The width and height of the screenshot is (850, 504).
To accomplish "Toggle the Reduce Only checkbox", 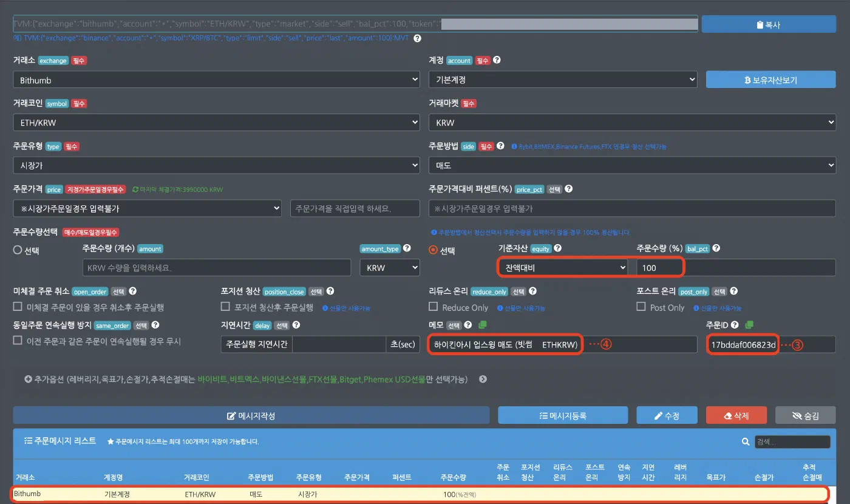I will point(433,307).
